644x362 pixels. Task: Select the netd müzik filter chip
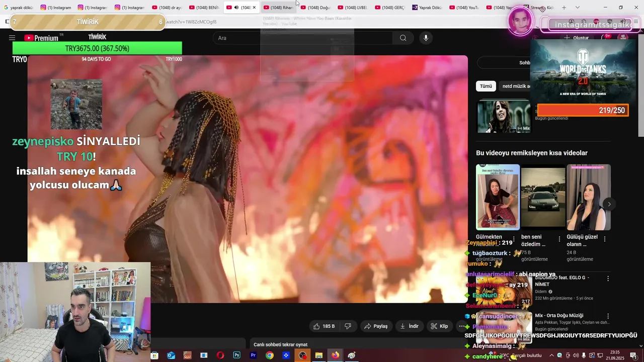tap(515, 86)
